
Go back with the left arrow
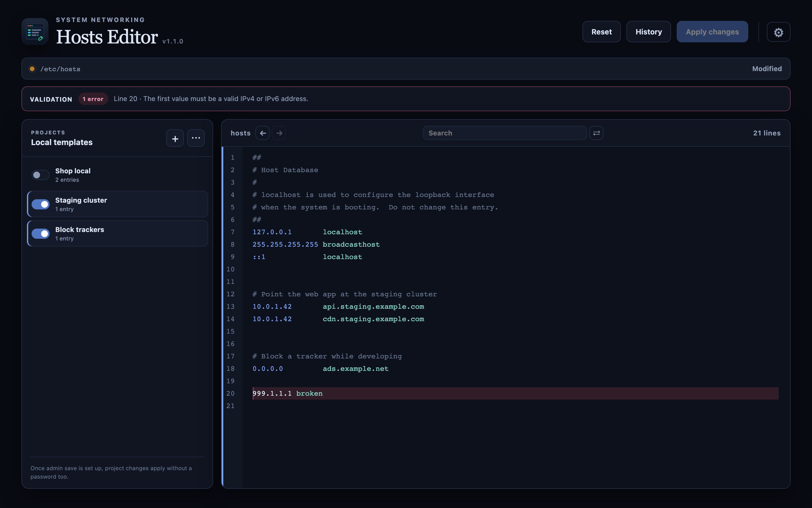(262, 133)
